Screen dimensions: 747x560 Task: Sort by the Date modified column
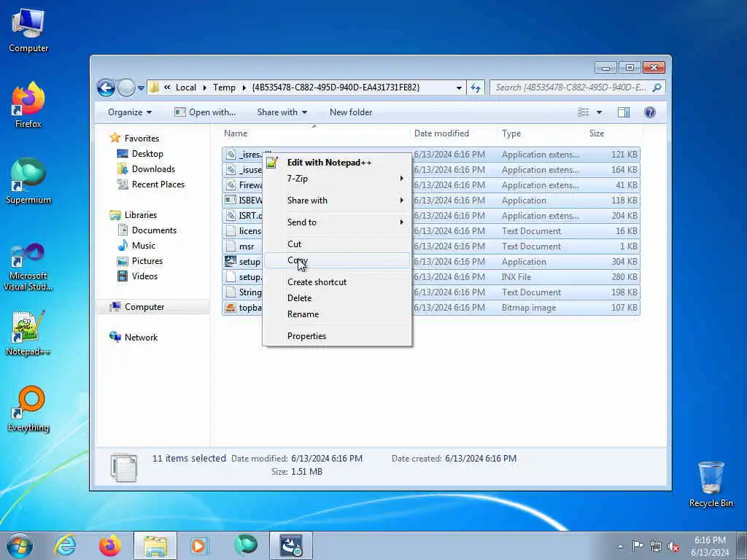[x=453, y=134]
